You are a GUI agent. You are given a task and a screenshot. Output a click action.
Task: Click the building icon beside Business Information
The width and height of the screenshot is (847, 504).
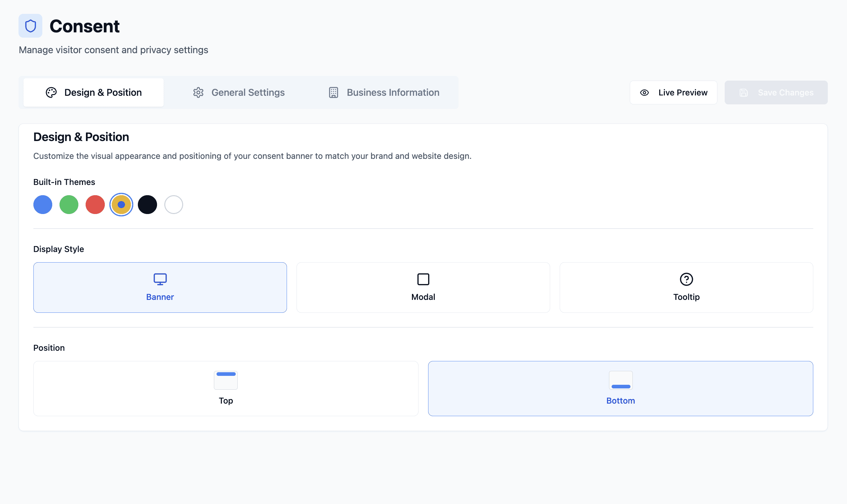334,92
